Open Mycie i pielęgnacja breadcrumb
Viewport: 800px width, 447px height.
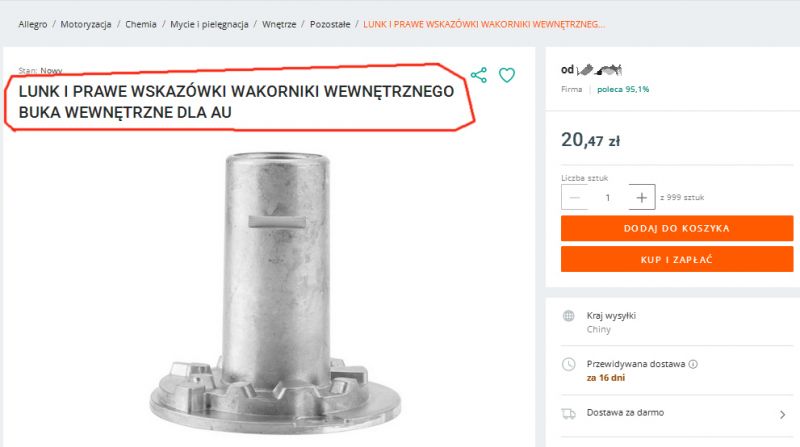(209, 24)
